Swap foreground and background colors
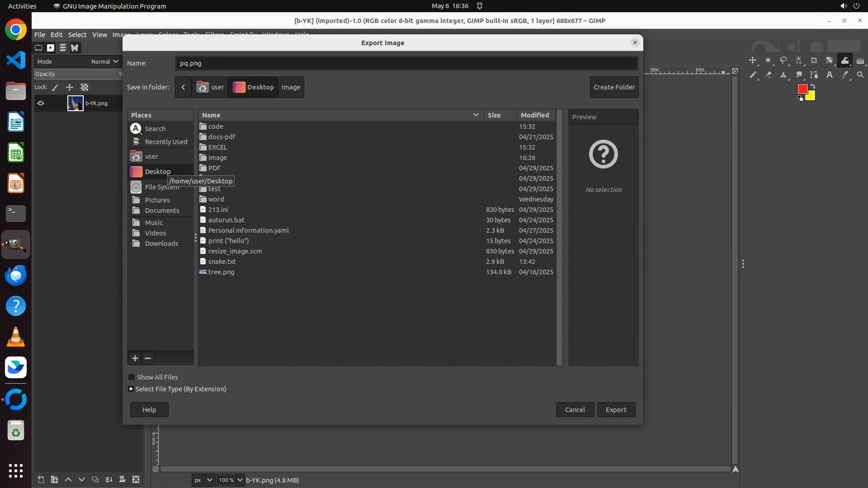The height and width of the screenshot is (488, 868). click(x=813, y=86)
